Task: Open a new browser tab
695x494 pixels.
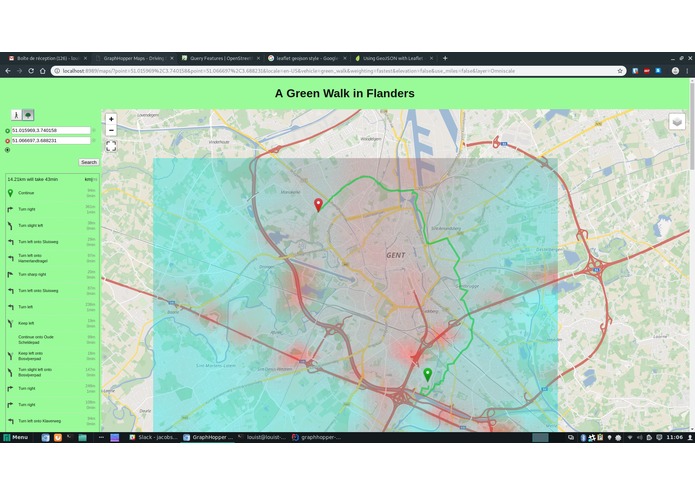Action: point(445,58)
